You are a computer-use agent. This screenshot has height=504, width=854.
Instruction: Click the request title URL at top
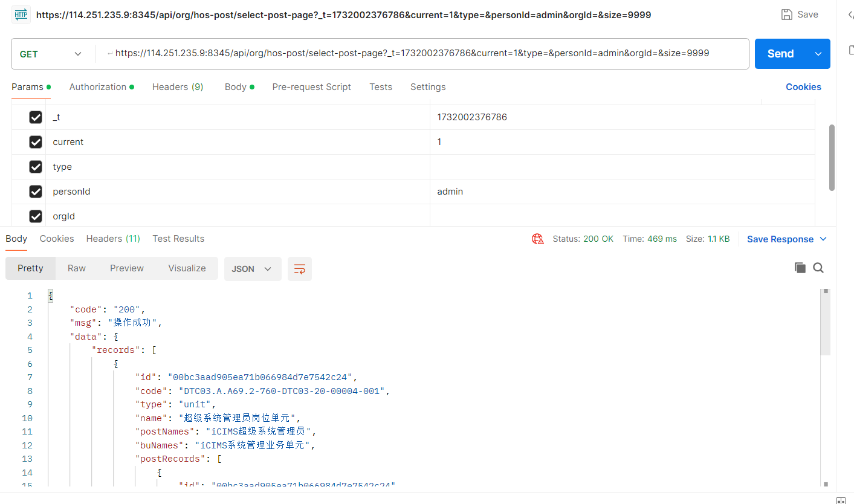(344, 15)
